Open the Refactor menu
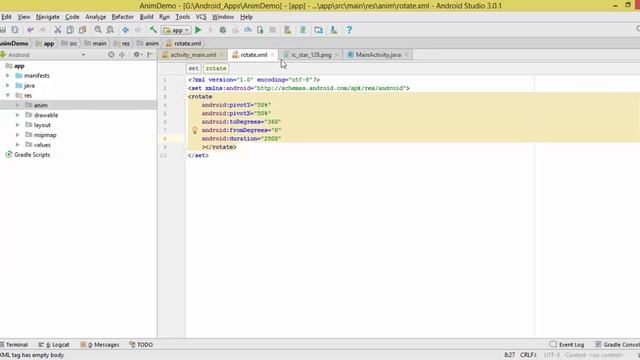 [x=122, y=17]
